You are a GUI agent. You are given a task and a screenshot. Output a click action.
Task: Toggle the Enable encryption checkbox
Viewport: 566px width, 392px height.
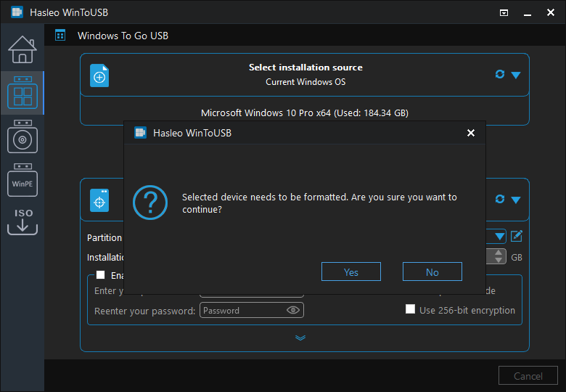coord(100,275)
